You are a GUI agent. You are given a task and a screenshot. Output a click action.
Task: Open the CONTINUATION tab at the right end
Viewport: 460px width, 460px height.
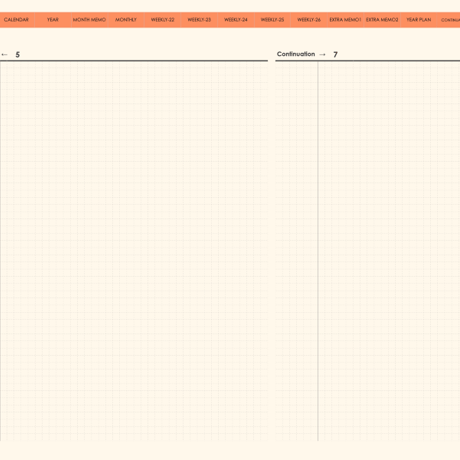click(449, 20)
